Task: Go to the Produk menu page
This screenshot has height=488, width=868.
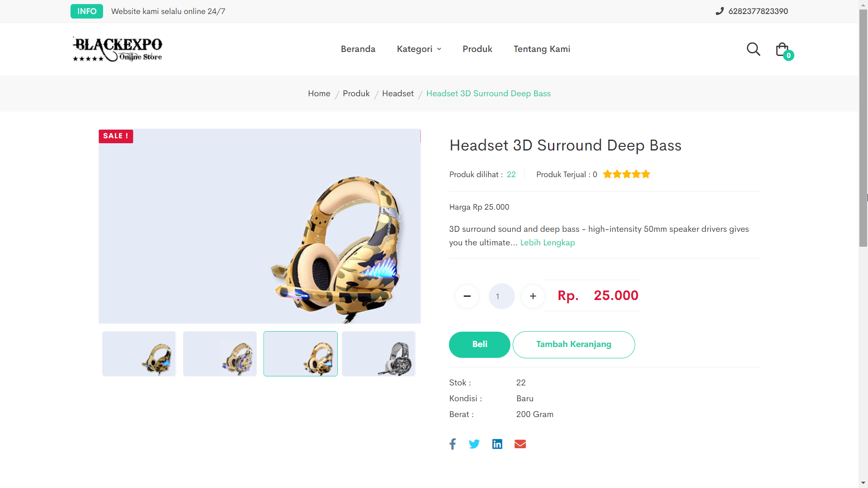Action: coord(477,49)
